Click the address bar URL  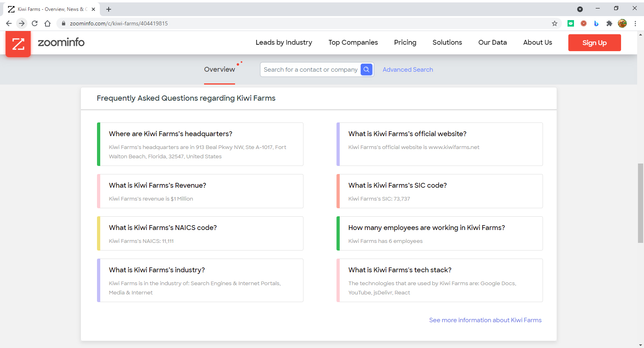click(119, 23)
